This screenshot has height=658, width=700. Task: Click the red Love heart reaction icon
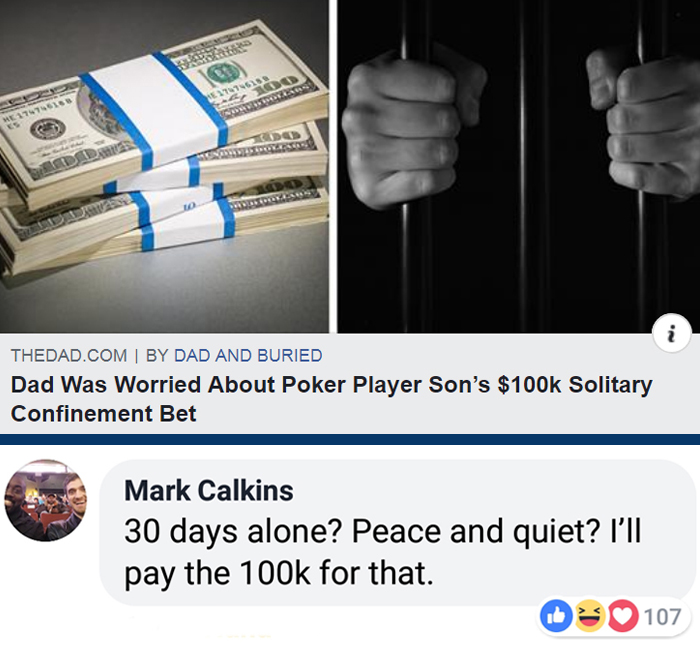click(622, 616)
